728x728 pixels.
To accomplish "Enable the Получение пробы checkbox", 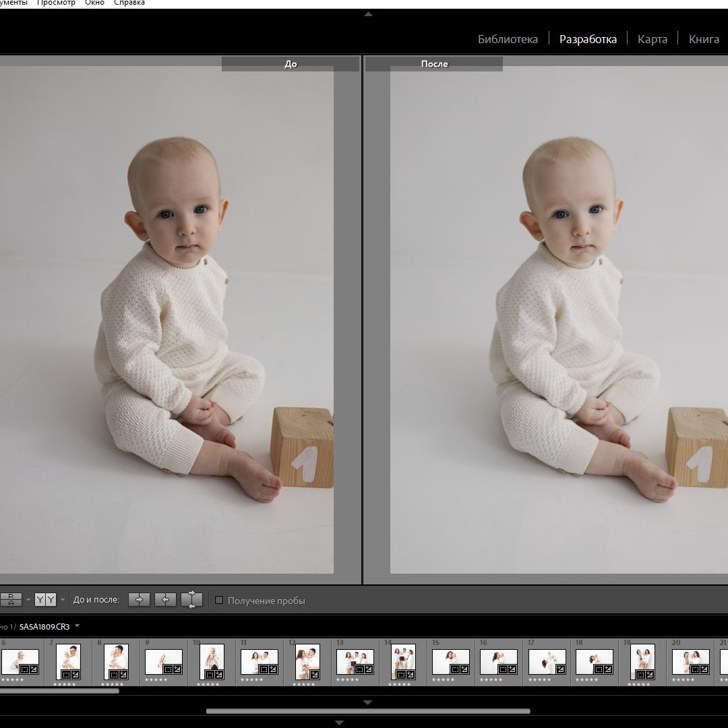I will [219, 600].
